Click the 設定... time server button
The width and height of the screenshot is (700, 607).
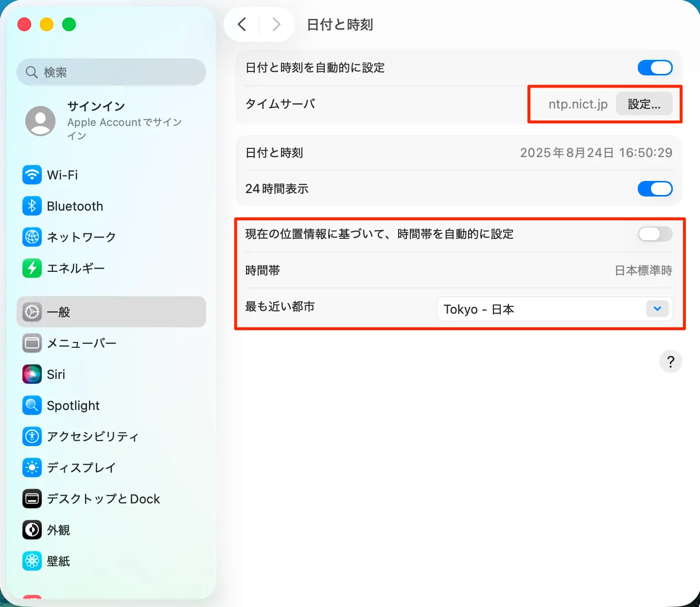[644, 104]
